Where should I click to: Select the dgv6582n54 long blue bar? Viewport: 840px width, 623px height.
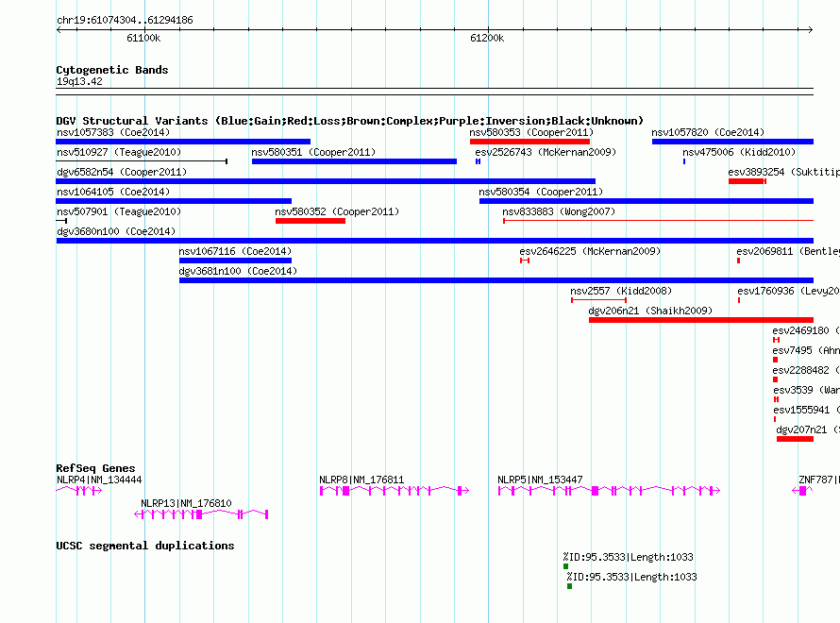326,181
